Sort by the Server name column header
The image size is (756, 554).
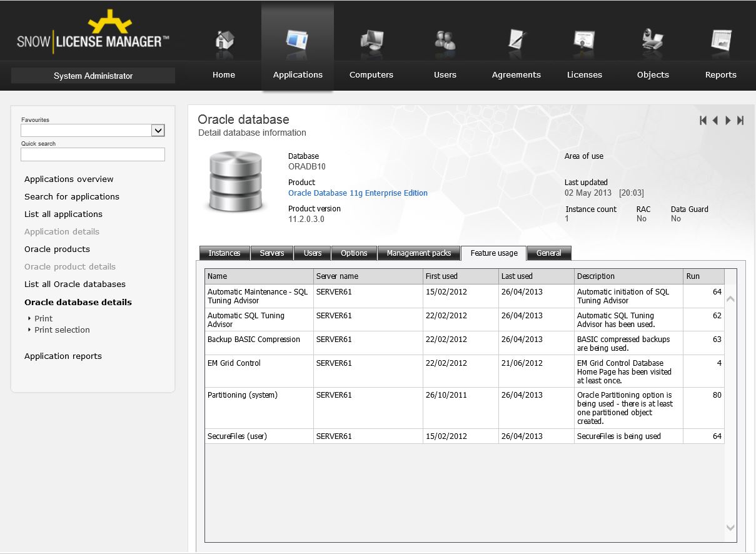coord(368,276)
